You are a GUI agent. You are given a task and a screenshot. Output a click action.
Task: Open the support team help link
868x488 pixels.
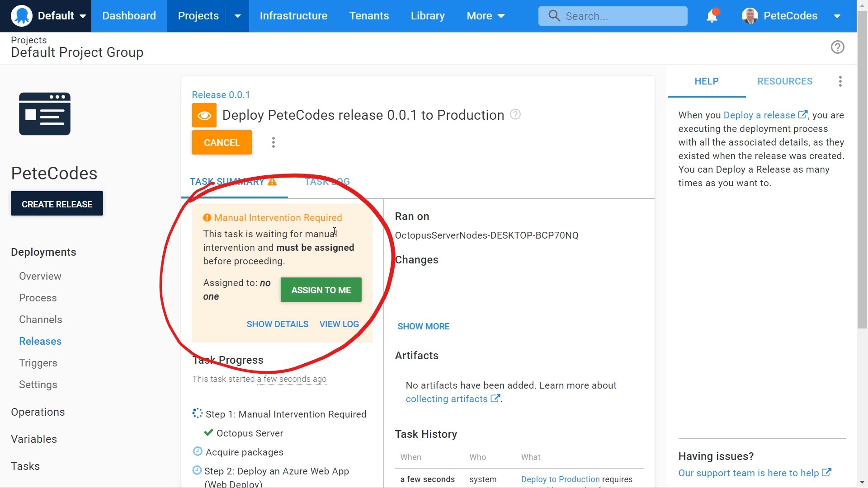(x=755, y=473)
